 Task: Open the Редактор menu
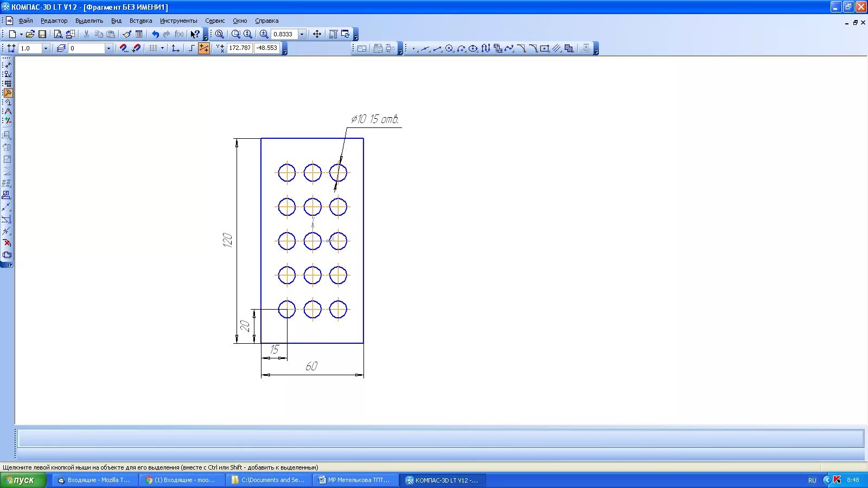(x=54, y=21)
